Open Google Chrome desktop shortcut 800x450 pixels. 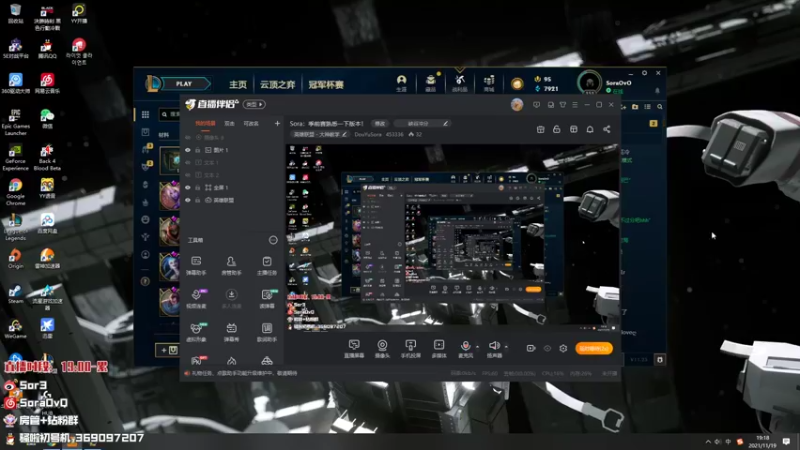[x=15, y=192]
